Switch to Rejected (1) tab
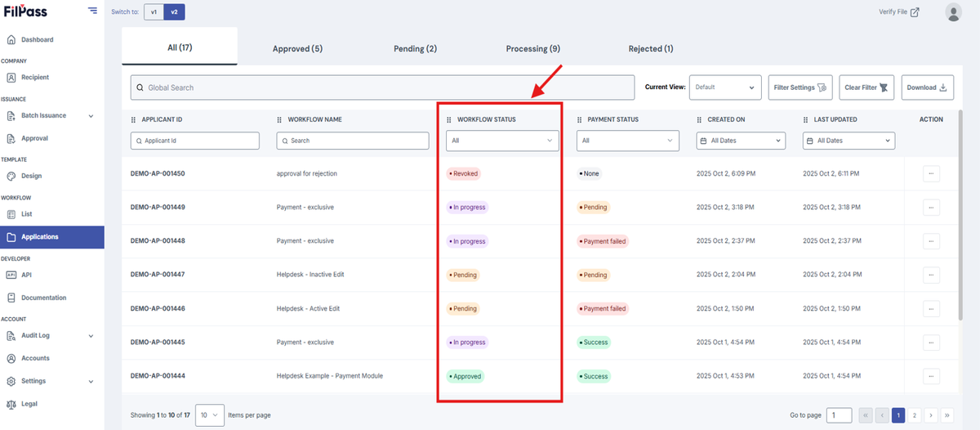This screenshot has width=980, height=430. point(651,48)
